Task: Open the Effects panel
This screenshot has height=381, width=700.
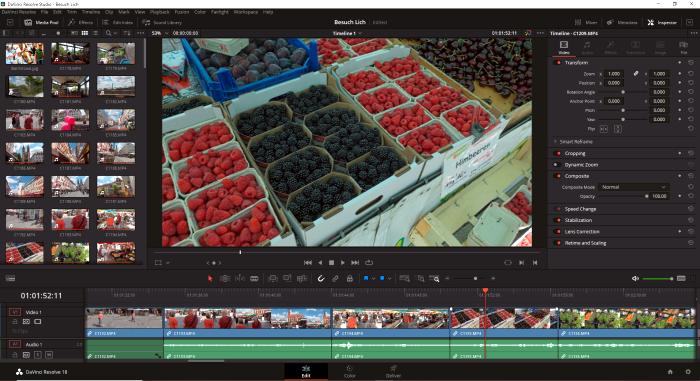Action: click(x=81, y=22)
